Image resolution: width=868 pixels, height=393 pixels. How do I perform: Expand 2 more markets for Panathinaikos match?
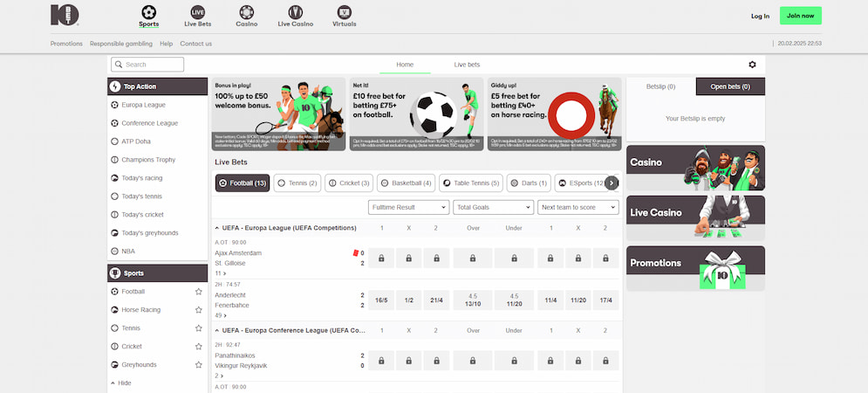pyautogui.click(x=219, y=376)
